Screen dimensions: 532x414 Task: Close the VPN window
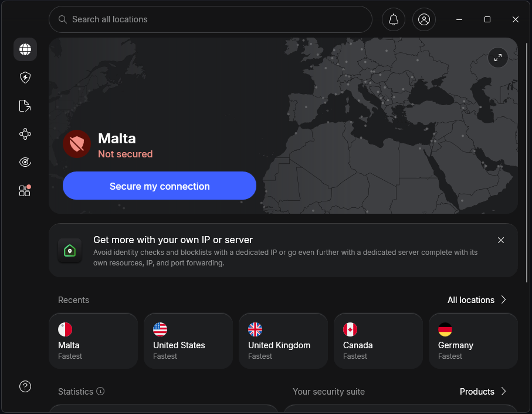[516, 19]
